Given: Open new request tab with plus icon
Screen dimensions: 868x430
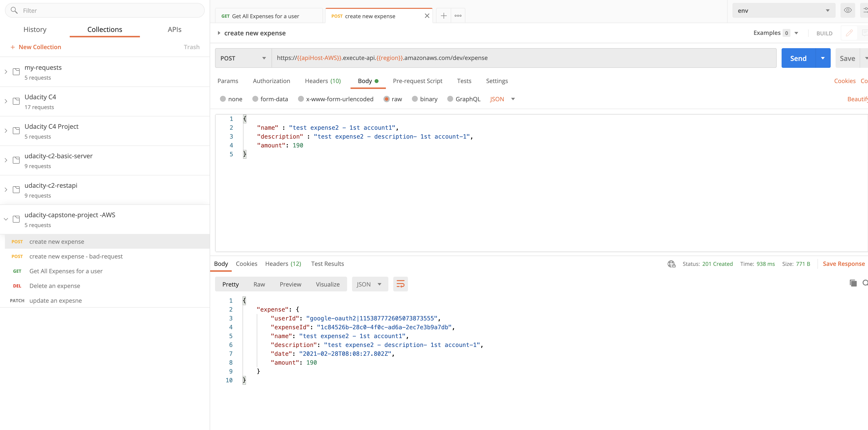Looking at the screenshot, I should tap(443, 16).
